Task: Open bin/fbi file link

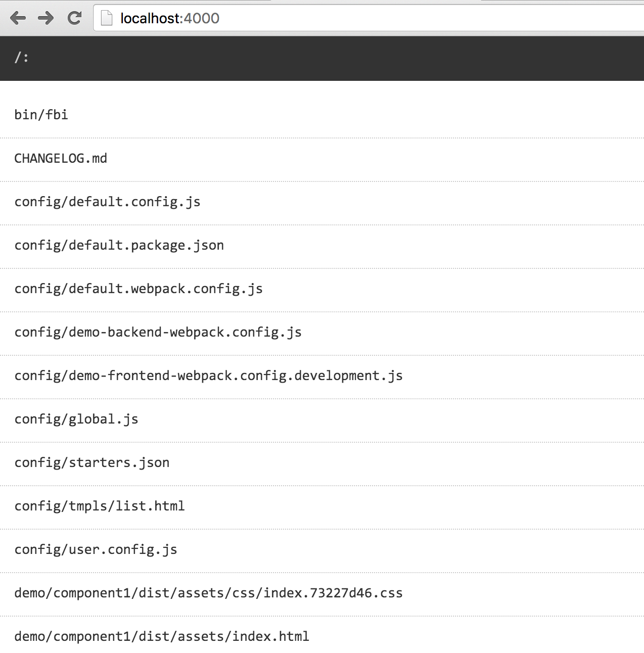Action: (x=41, y=115)
